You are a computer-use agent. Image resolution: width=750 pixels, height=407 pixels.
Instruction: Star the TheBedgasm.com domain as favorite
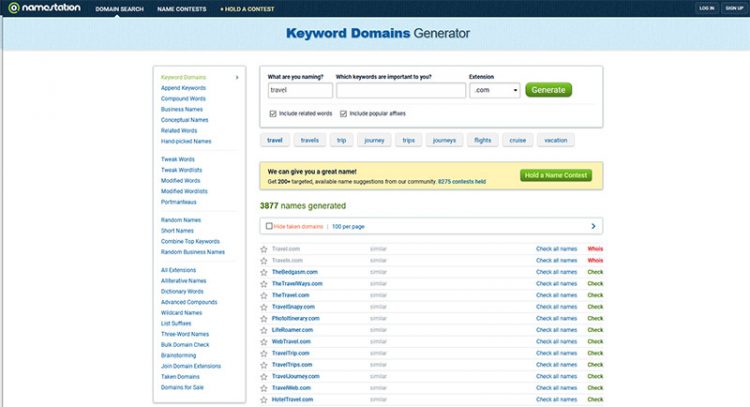pos(264,272)
